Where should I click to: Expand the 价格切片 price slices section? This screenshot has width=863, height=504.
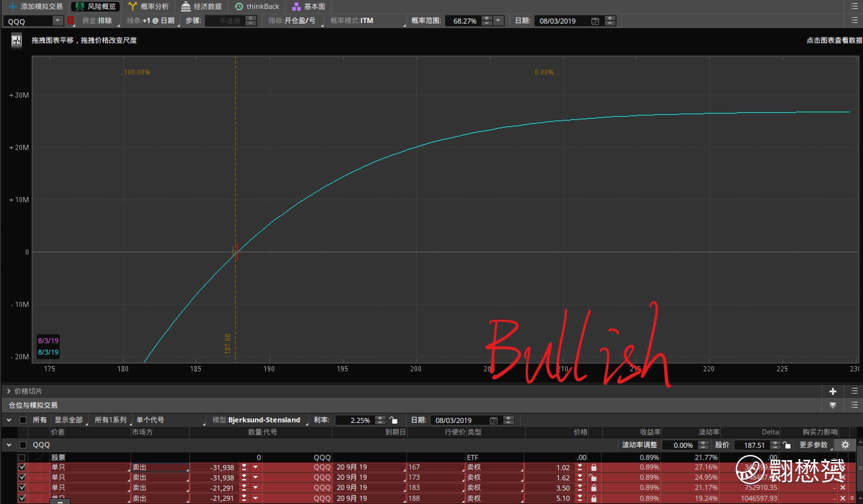click(9, 391)
